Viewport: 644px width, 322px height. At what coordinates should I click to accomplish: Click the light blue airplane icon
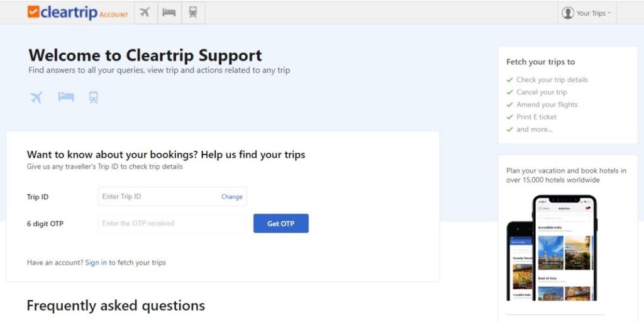click(x=36, y=97)
